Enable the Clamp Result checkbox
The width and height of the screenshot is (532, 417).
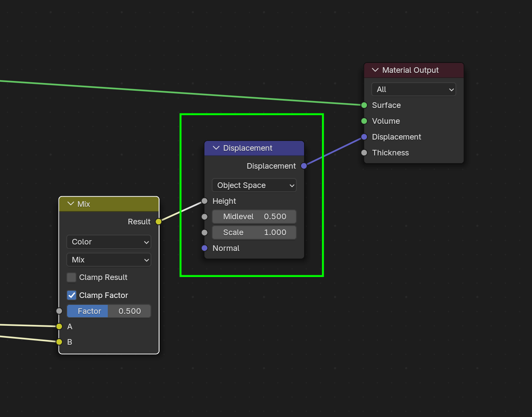[71, 277]
